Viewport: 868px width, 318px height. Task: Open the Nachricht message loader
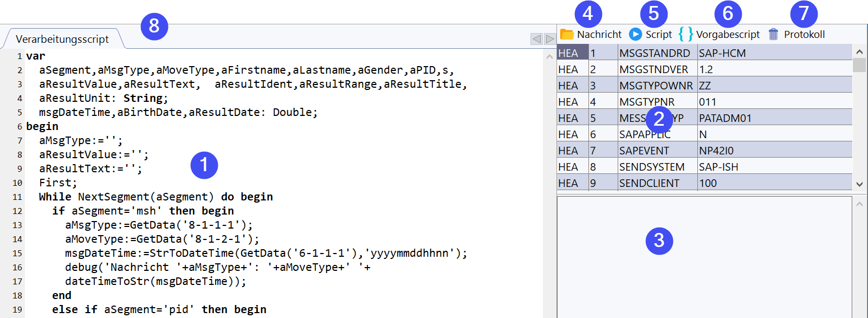(599, 34)
